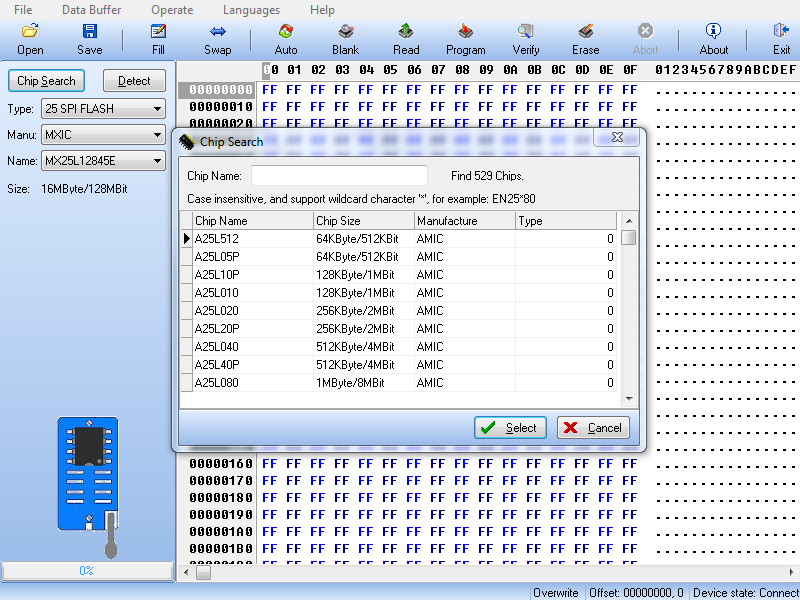Click the Fill buffer toolbar icon
This screenshot has width=800, height=600.
(158, 39)
